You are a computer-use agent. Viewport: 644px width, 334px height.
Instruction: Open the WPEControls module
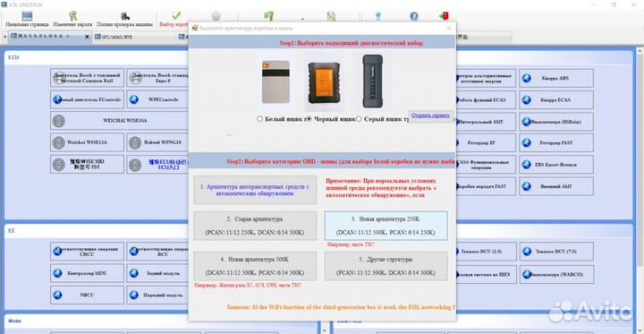[x=157, y=99]
